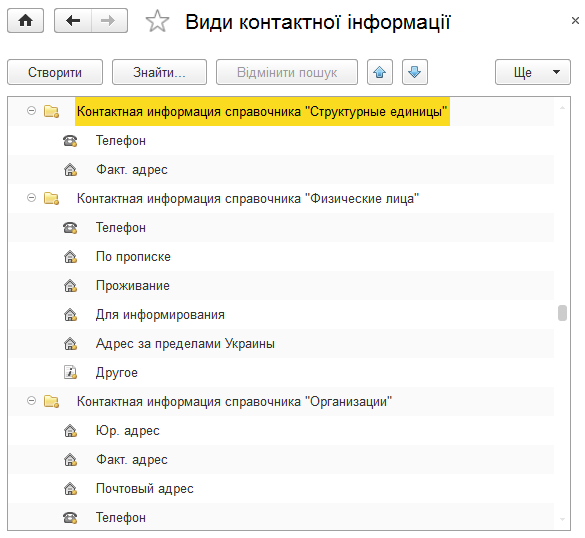
Task: Click folder icon of "Структурные единицы" group
Action: click(x=51, y=111)
